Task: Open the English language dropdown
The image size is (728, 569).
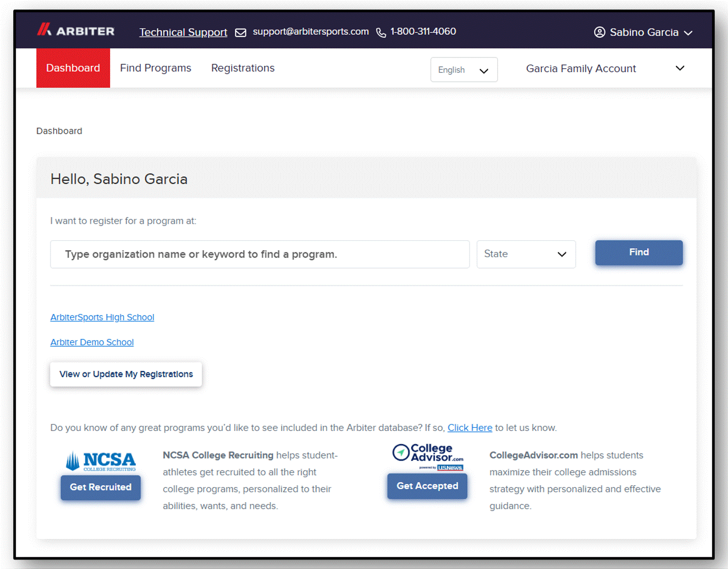Action: point(464,70)
